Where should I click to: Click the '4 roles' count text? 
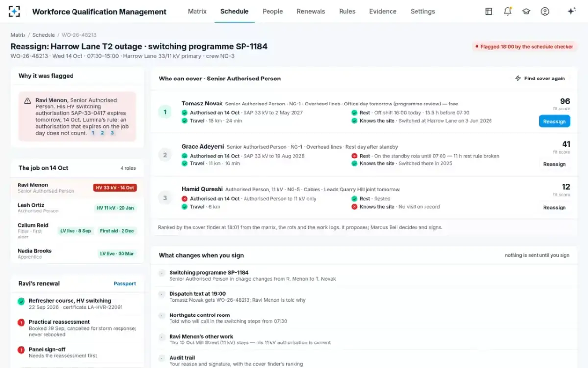[x=128, y=168]
